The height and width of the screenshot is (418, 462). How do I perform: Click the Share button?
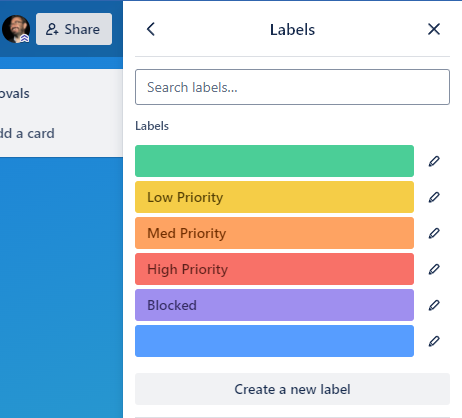click(74, 29)
